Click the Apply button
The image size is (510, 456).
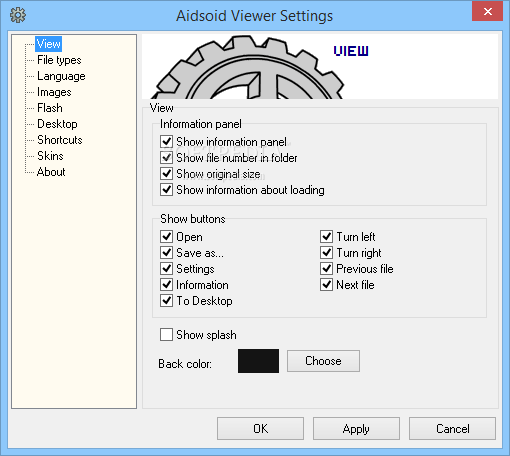tap(356, 429)
